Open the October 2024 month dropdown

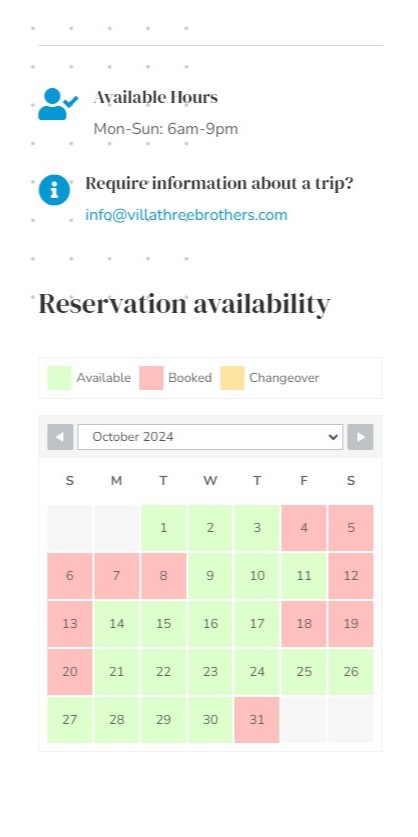click(210, 437)
